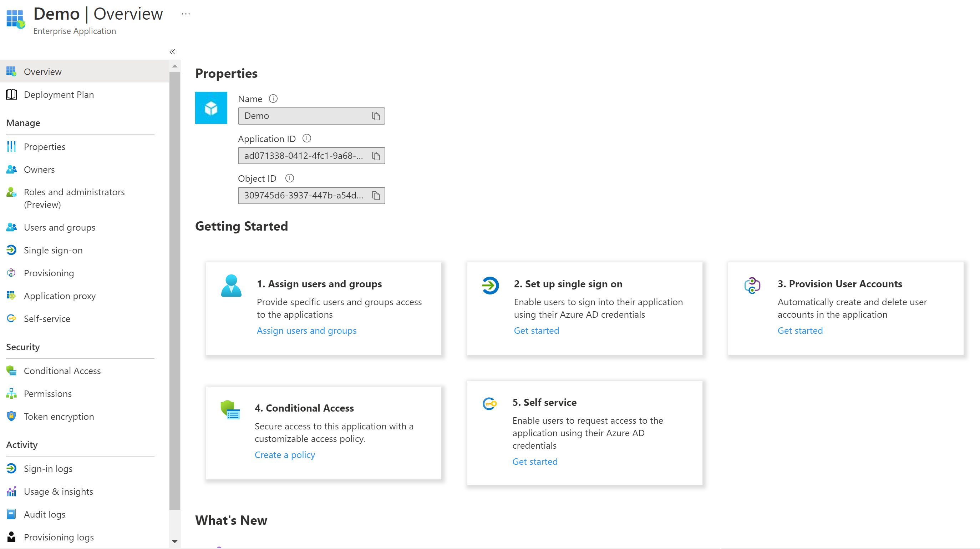Image resolution: width=980 pixels, height=549 pixels.
Task: Copy the Object ID value
Action: pos(376,196)
